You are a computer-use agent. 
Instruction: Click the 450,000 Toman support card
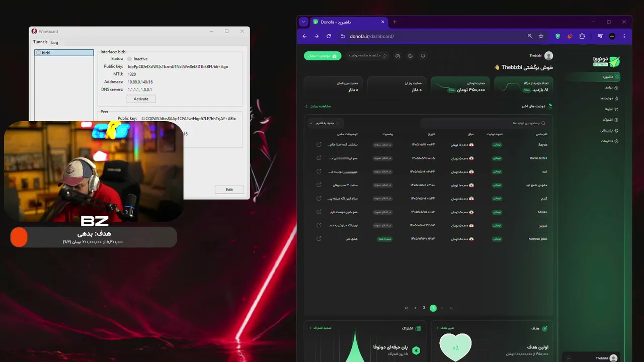click(460, 86)
